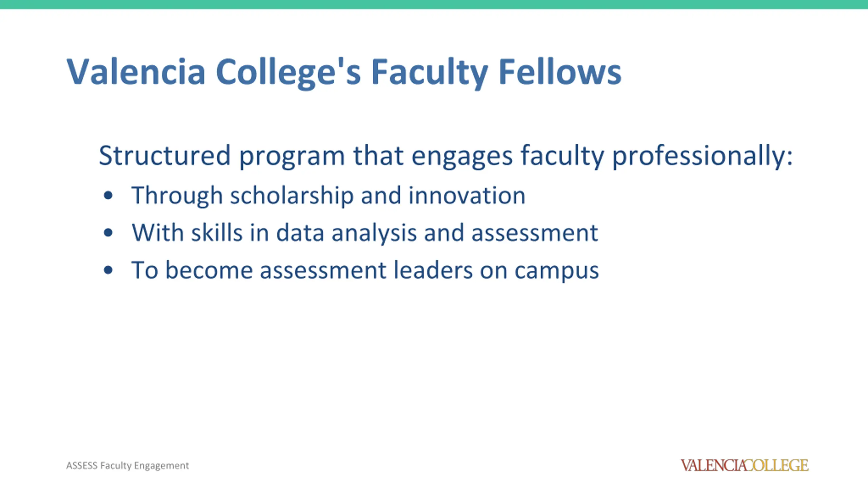
Task: Click the word "College's" in the title
Action: [288, 72]
